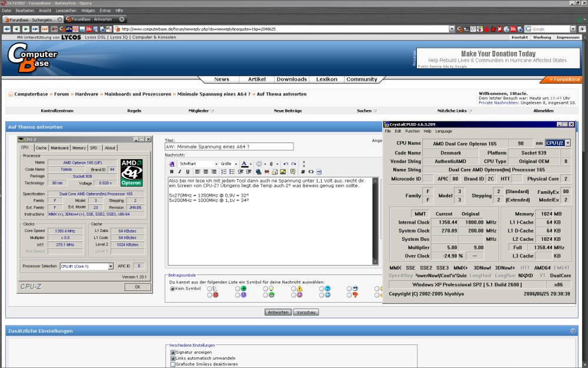This screenshot has width=588, height=368.
Task: Select the blue question mark post icon radio
Action: 322,289
